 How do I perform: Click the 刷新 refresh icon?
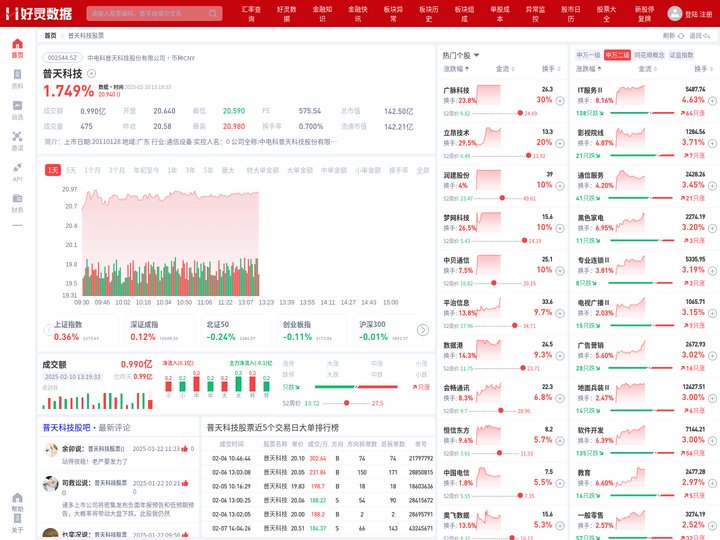tap(681, 35)
